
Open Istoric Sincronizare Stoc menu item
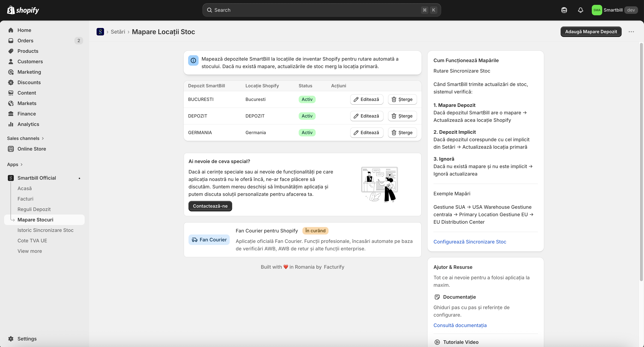(45, 230)
